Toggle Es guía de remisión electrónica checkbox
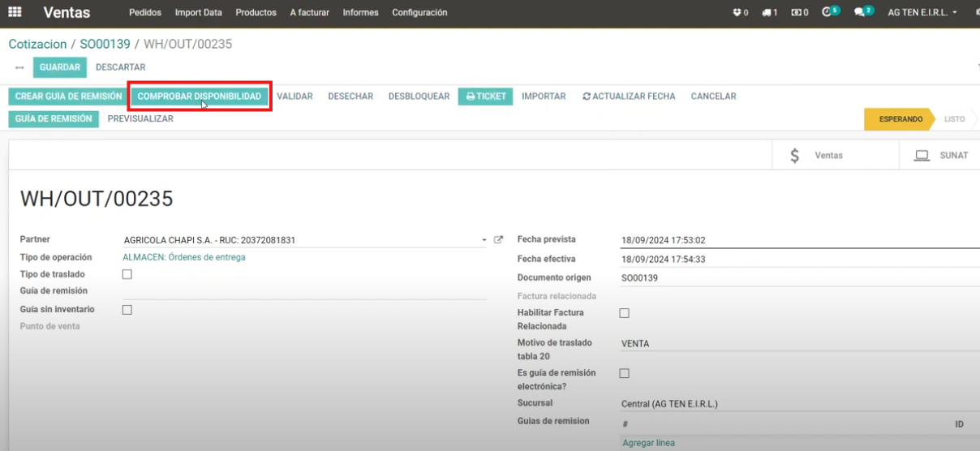This screenshot has width=980, height=451. 624,374
